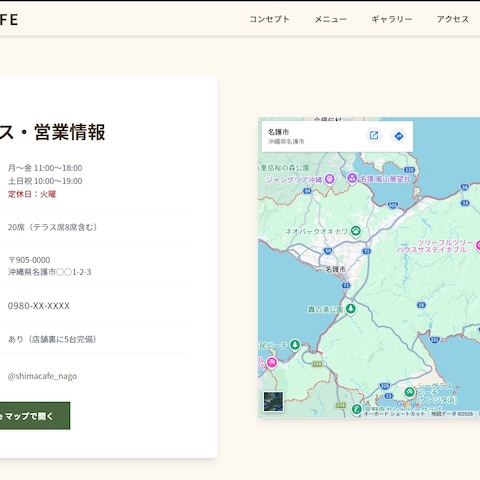Click the 土日祝 10:00〜19:00 hours line
This screenshot has width=480, height=480.
pos(45,181)
